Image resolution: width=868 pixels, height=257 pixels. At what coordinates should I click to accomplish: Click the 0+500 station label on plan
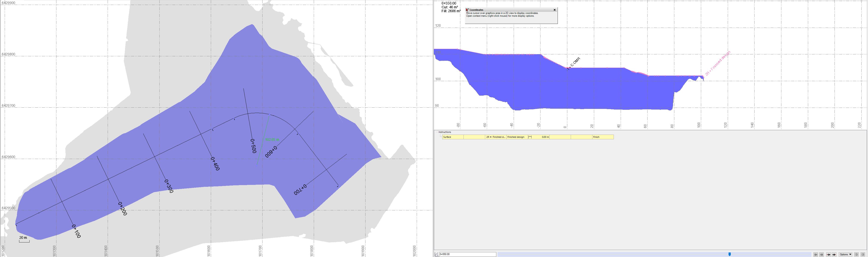tap(253, 146)
